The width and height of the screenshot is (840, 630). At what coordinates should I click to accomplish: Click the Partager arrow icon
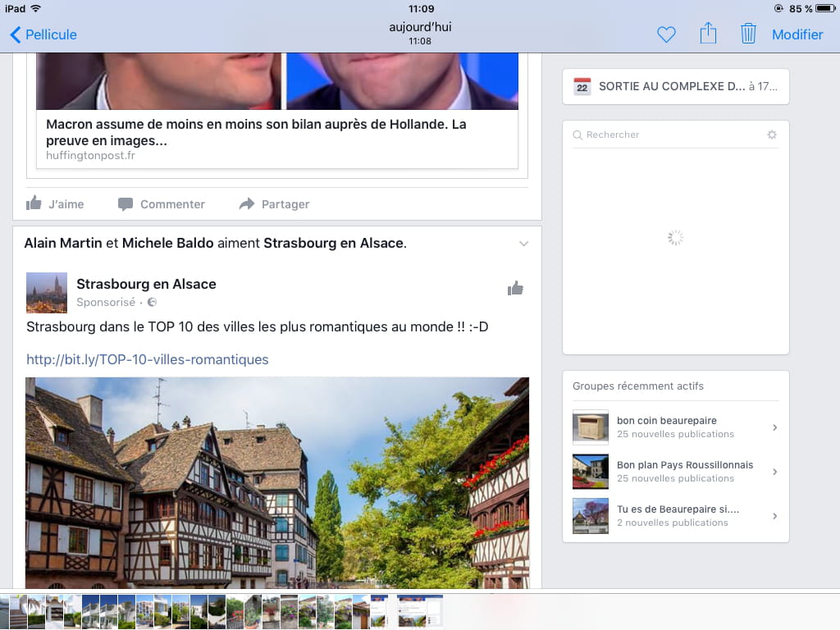point(247,203)
